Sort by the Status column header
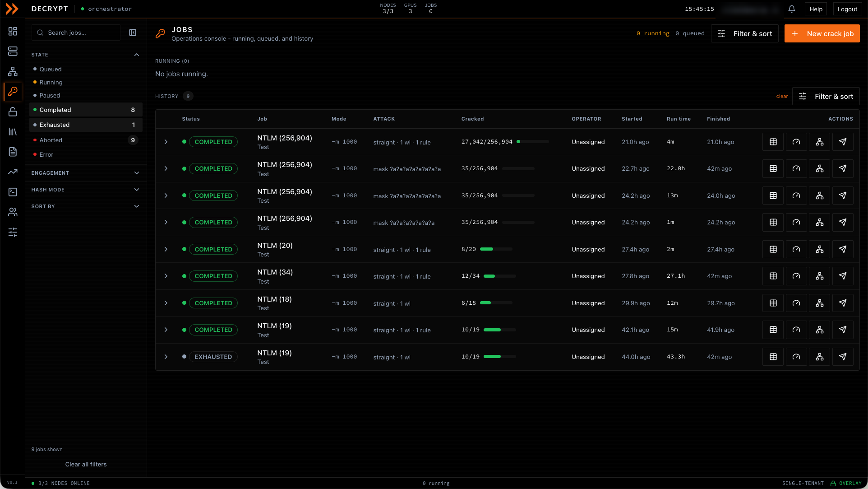This screenshot has height=489, width=868. [x=191, y=119]
